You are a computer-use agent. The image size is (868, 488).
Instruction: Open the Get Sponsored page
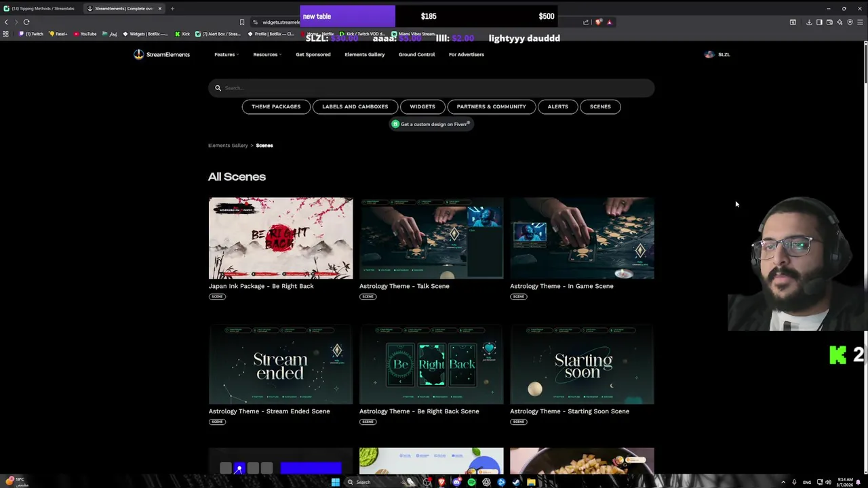pos(313,54)
